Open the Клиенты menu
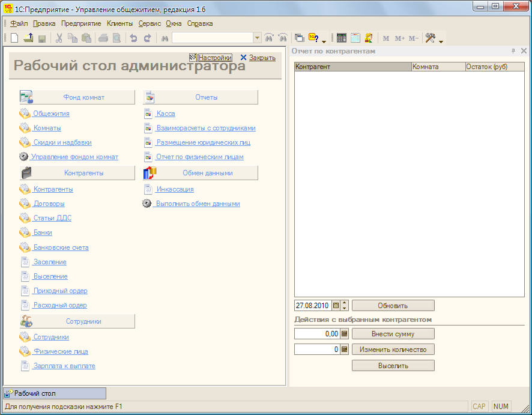 point(119,23)
